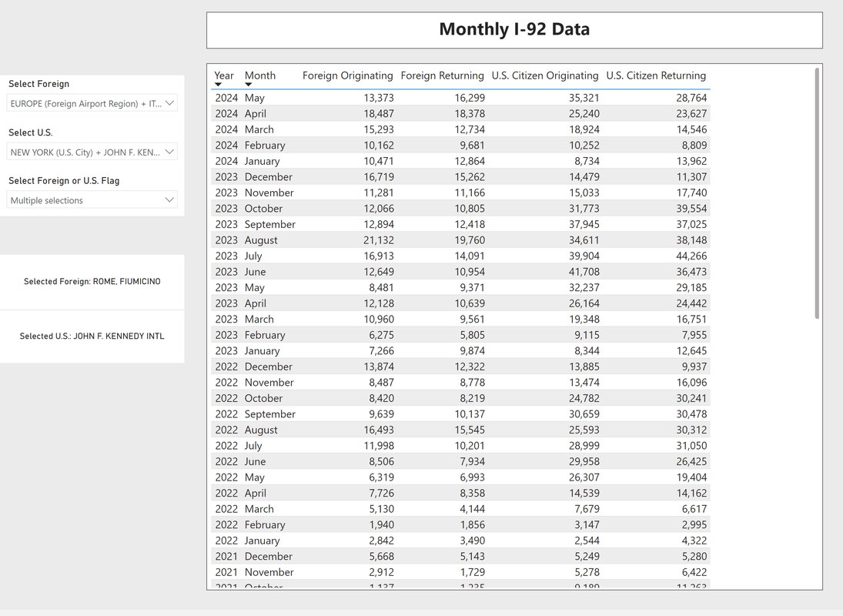
Task: Select the 5,668 cell for December 2021
Action: tap(382, 557)
